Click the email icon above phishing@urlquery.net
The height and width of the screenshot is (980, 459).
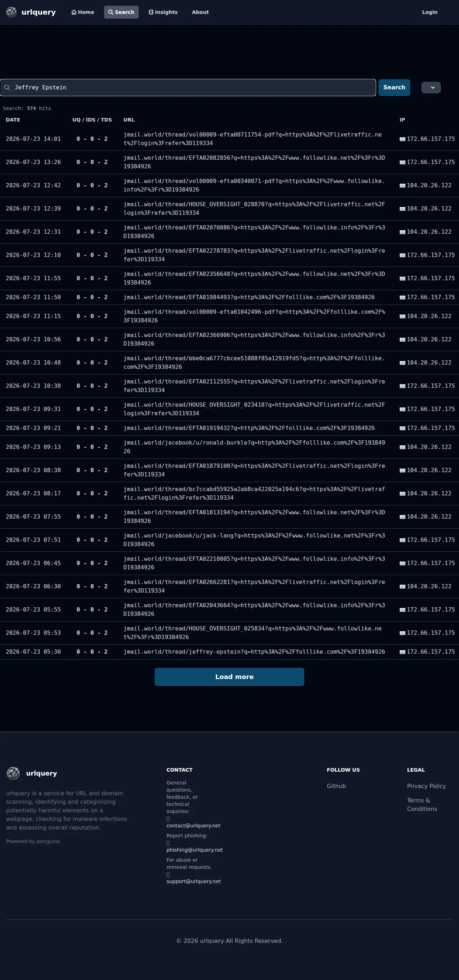tap(168, 843)
